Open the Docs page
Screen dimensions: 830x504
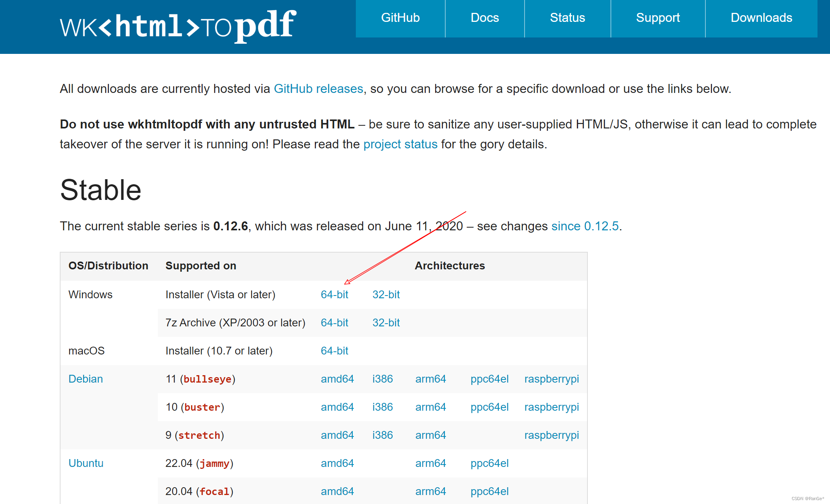[x=484, y=18]
